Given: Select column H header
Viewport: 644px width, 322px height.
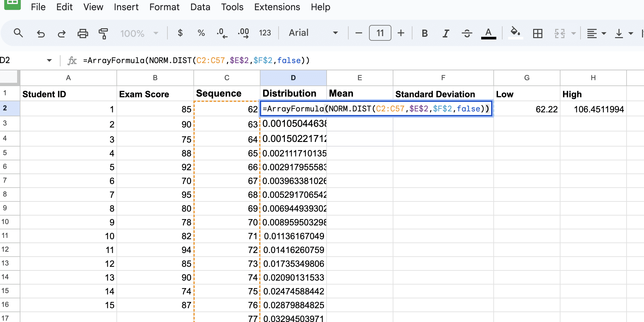Looking at the screenshot, I should [x=593, y=78].
